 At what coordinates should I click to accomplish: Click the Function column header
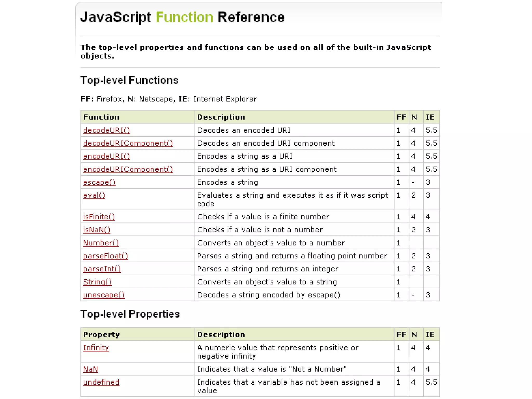pyautogui.click(x=101, y=117)
